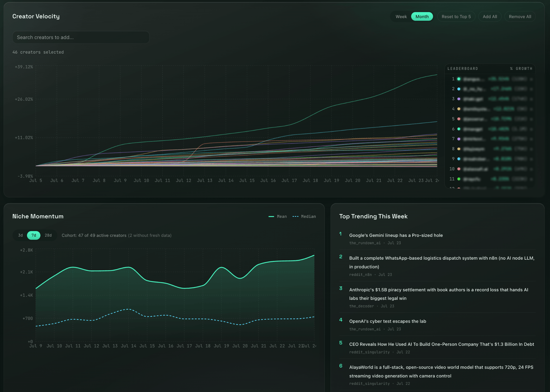Switch Creator Velocity to Week view
This screenshot has height=392, width=550.
401,17
